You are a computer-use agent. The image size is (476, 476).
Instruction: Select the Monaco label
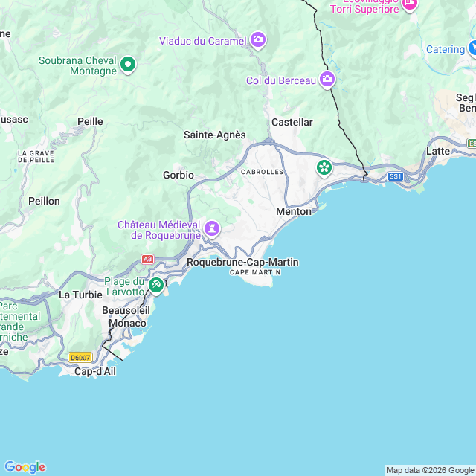[x=127, y=323]
